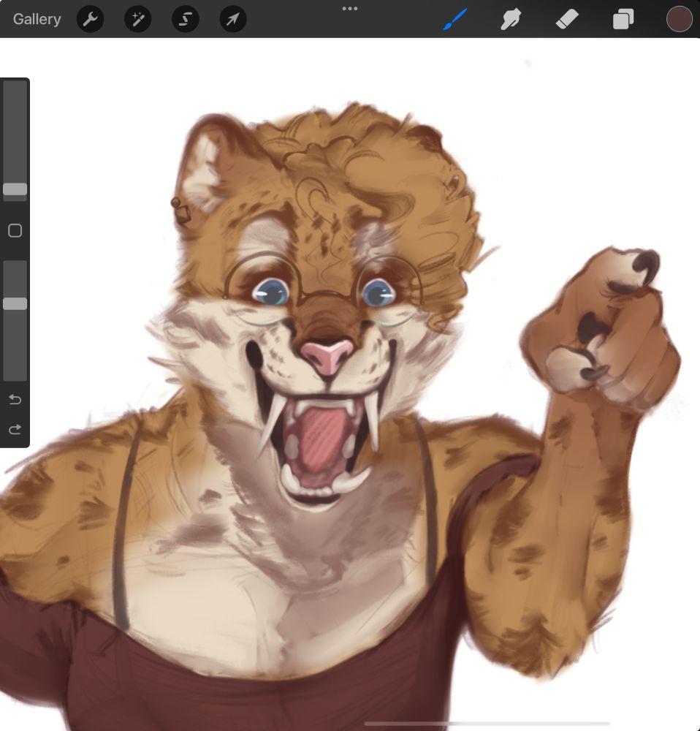Screen dimensions: 700x731
Task: Activate the Transform arrow tool
Action: [233, 19]
